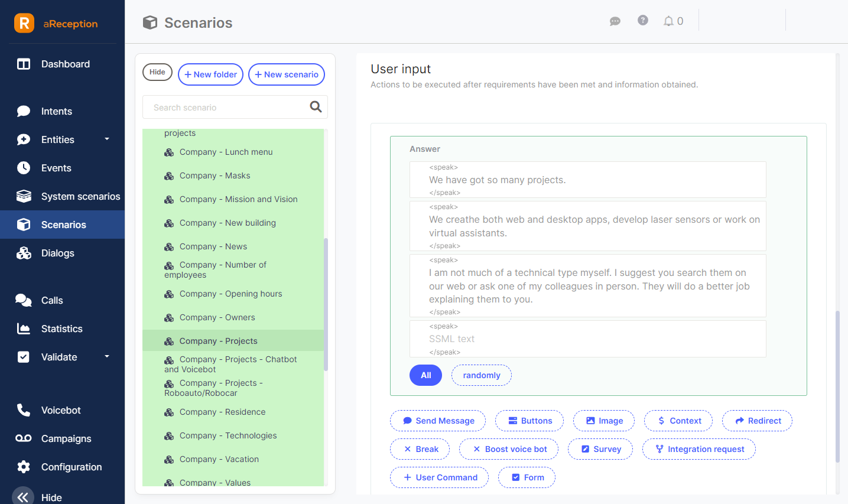Viewport: 848px width, 504px height.
Task: Add a Send Message action
Action: point(438,421)
